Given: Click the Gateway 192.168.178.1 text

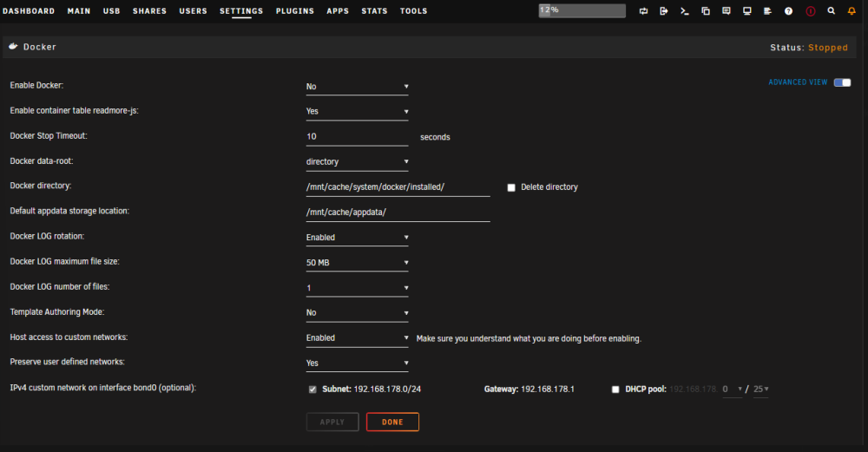Looking at the screenshot, I should 529,390.
